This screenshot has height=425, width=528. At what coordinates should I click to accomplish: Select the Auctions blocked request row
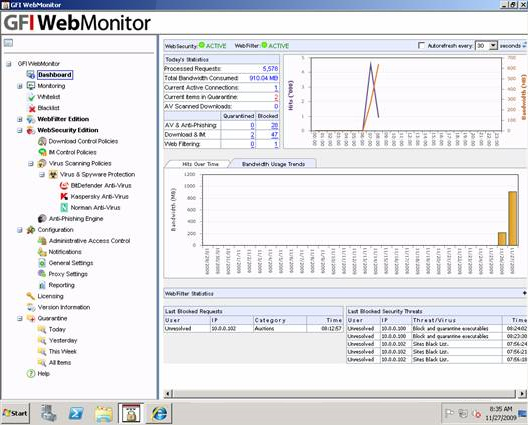click(254, 328)
